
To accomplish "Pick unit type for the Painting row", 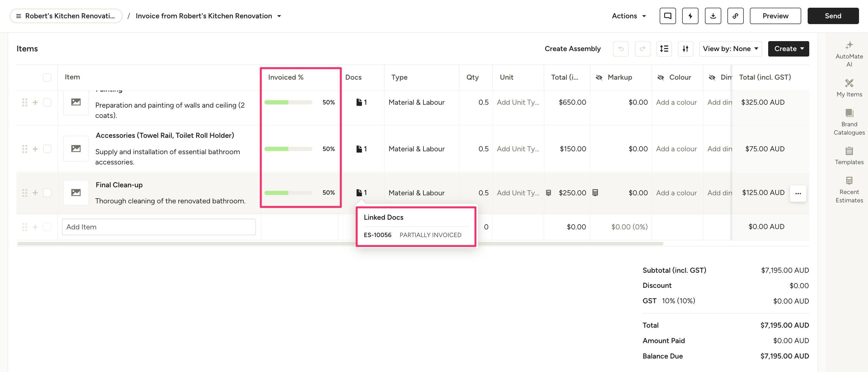I will (x=517, y=102).
